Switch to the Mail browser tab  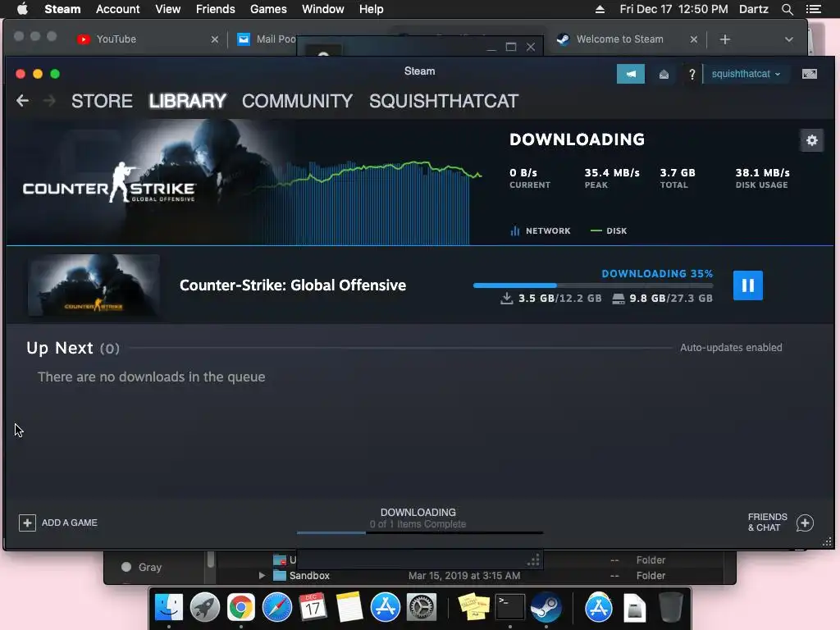coord(267,39)
